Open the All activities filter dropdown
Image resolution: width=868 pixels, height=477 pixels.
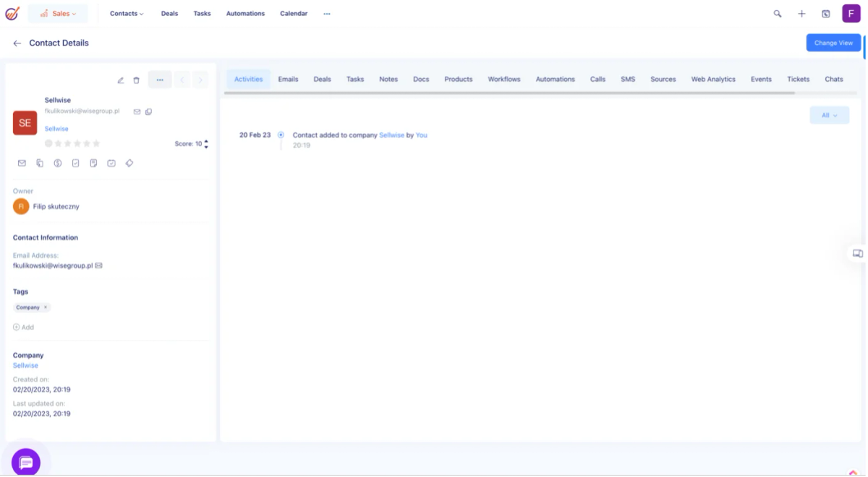point(830,115)
